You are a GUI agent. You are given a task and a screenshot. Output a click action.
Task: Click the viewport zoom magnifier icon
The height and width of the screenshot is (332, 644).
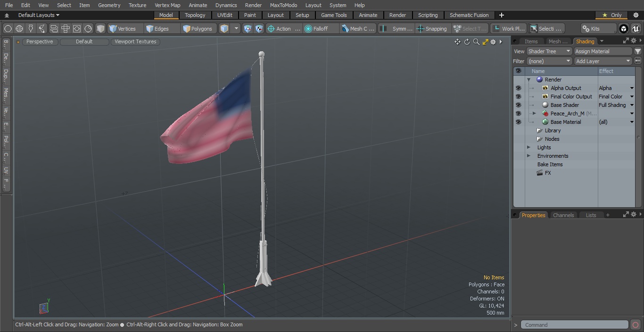(x=476, y=42)
